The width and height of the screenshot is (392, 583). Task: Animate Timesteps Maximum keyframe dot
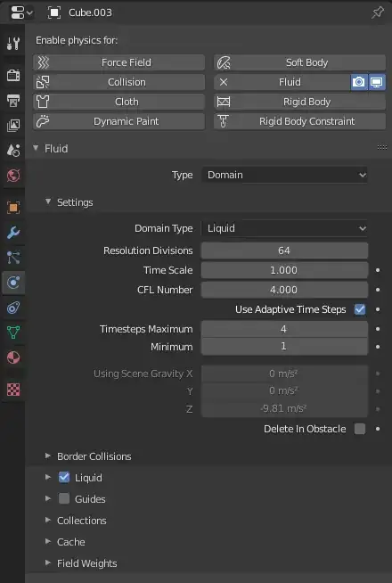click(378, 329)
